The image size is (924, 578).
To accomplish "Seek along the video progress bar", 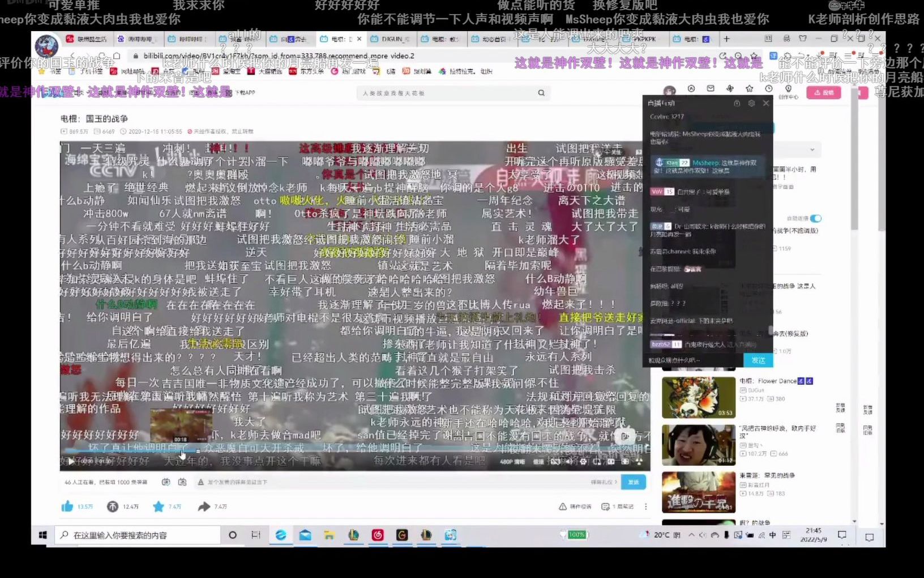I will coord(355,450).
